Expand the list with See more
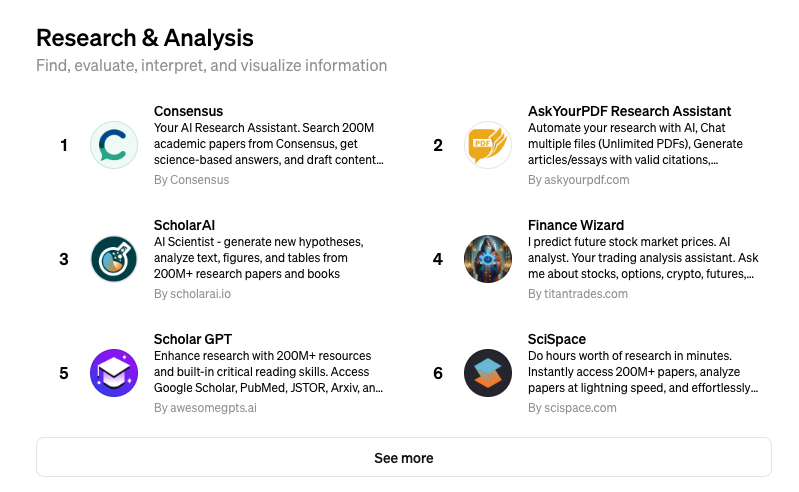 (404, 458)
